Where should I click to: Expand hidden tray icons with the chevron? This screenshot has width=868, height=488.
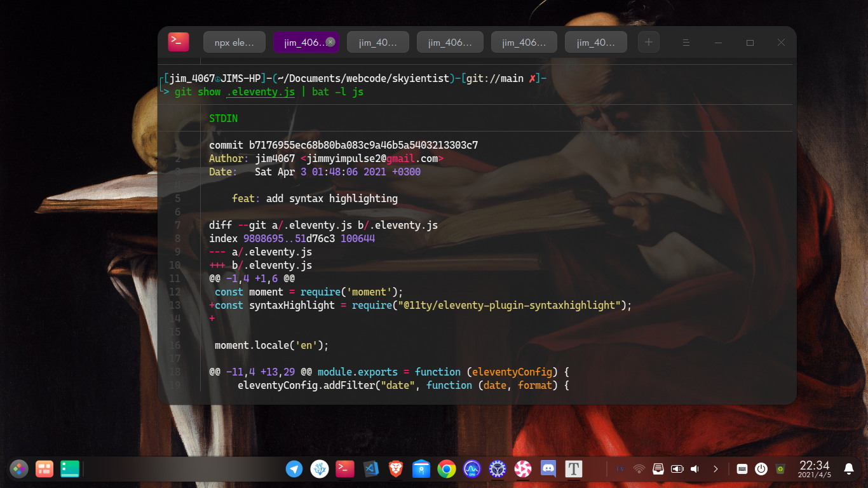point(715,469)
